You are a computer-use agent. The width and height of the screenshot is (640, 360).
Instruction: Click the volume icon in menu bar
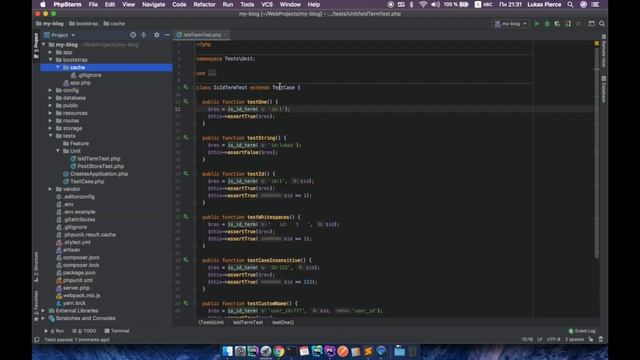(x=435, y=4)
